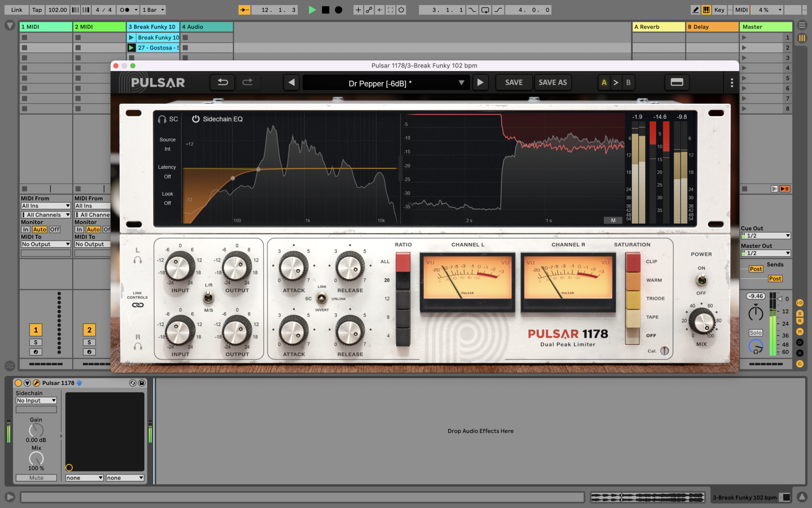Select the 3 Break Funky 10 track header
Viewport: 812px width, 508px height.
coord(153,27)
